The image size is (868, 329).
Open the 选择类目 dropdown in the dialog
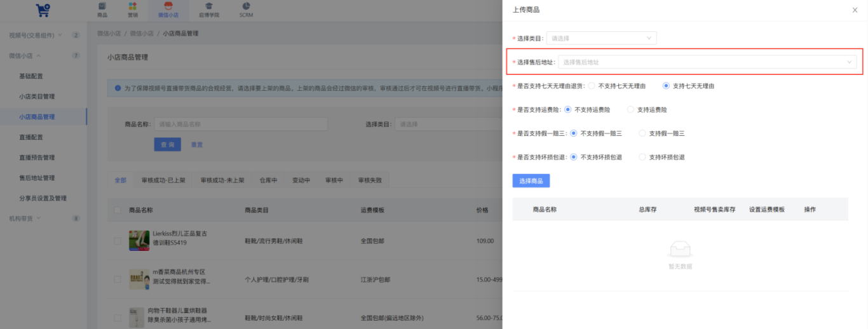coord(601,38)
